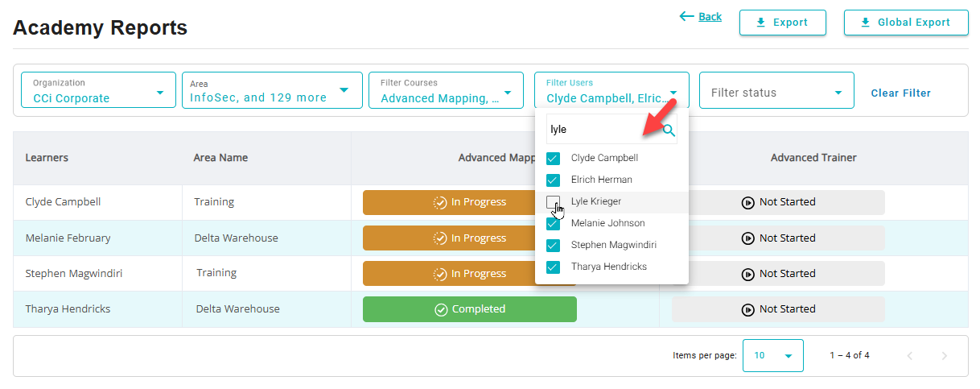Click Not Started status for Clyde Campbell
Viewport: 980px width, 389px height.
[x=778, y=202]
